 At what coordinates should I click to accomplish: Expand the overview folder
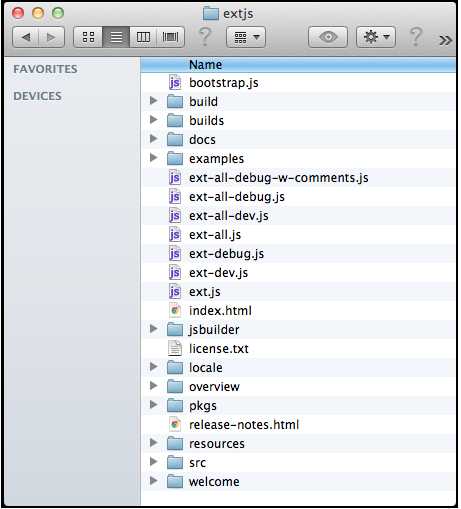[153, 386]
